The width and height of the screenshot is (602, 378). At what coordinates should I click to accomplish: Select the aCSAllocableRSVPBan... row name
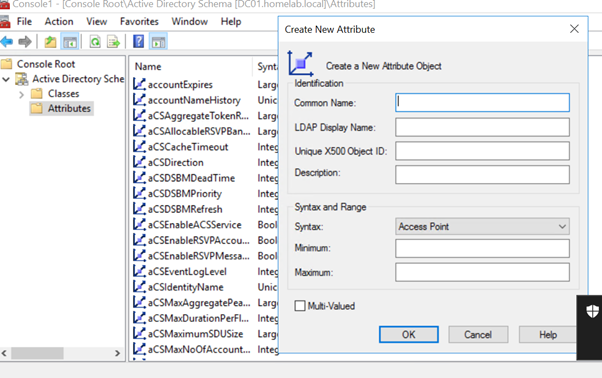pos(199,131)
